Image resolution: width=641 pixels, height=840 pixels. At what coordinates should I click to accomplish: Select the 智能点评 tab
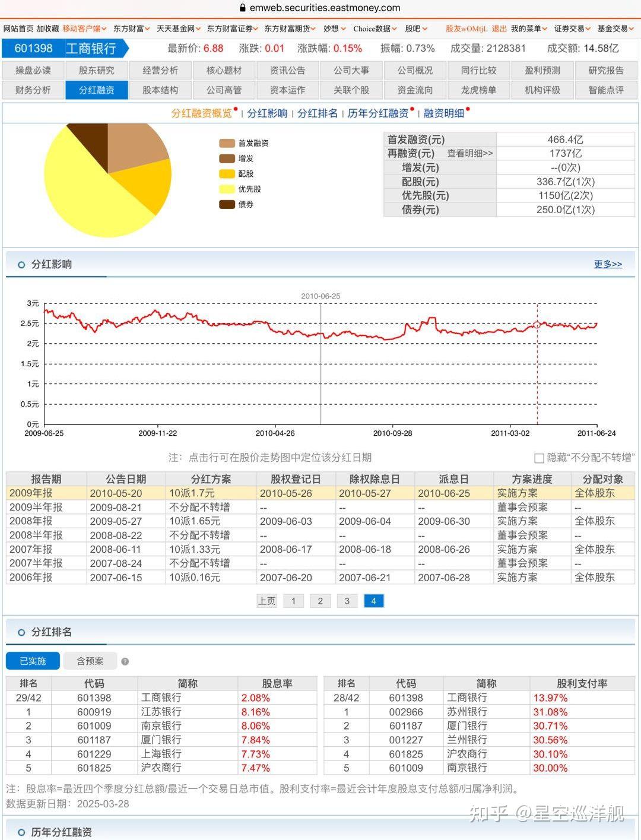click(x=606, y=90)
